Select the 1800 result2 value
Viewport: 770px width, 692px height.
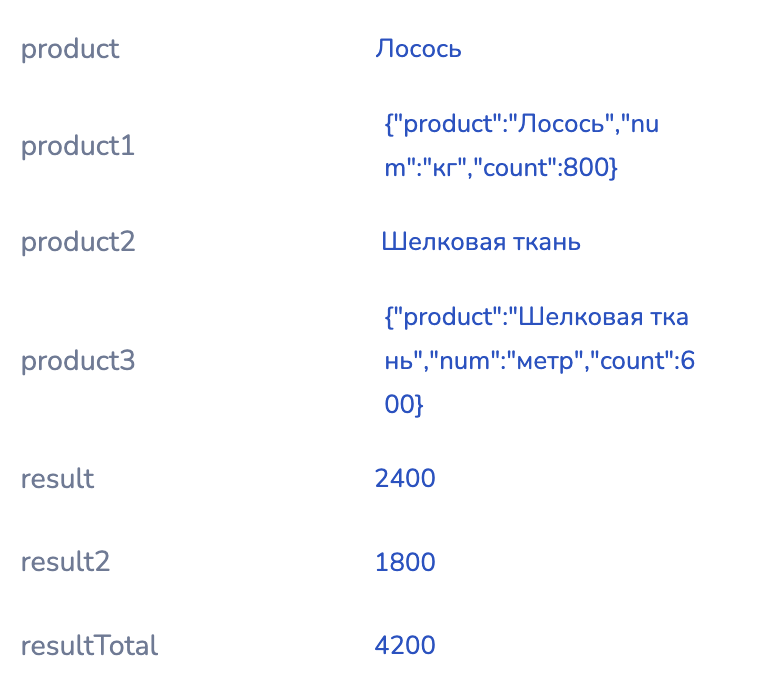pos(405,562)
